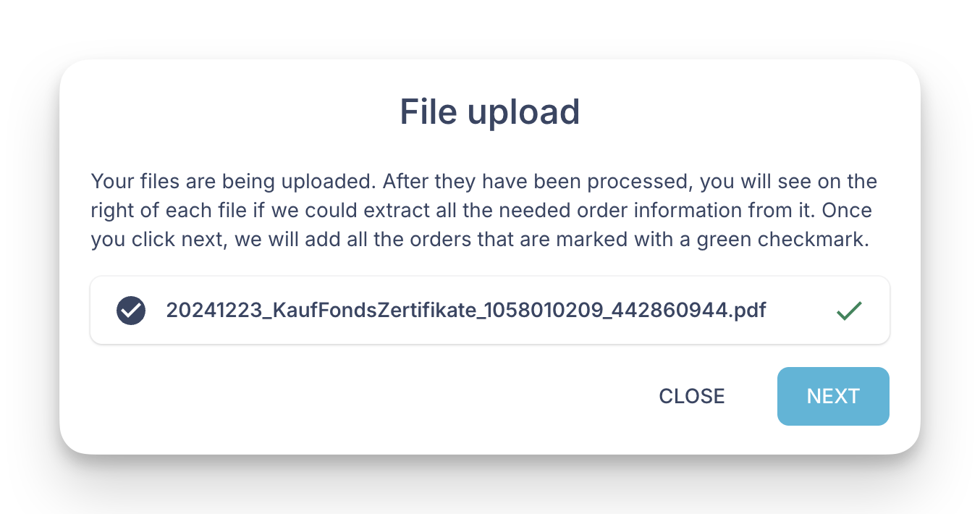Viewport: 980px width, 514px height.
Task: Click the filled circle checkmark in the file row
Action: click(x=131, y=311)
